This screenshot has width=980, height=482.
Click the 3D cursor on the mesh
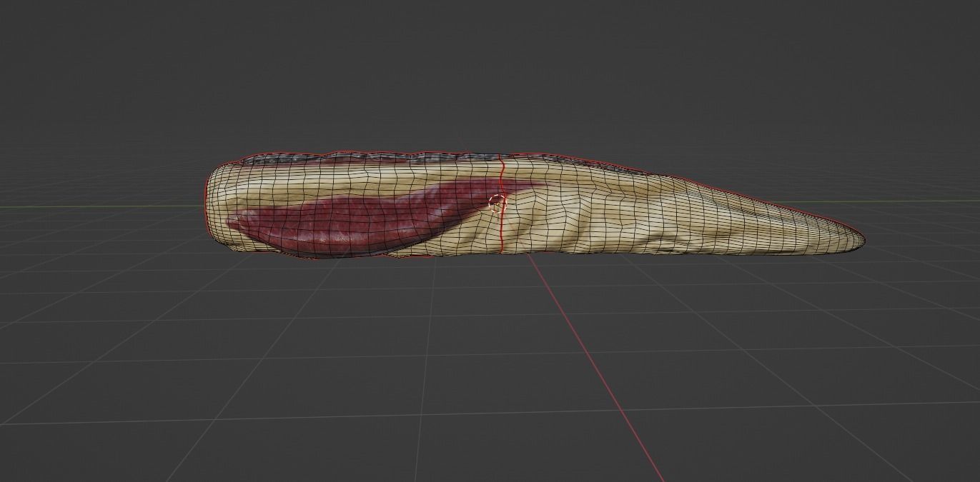click(x=496, y=203)
